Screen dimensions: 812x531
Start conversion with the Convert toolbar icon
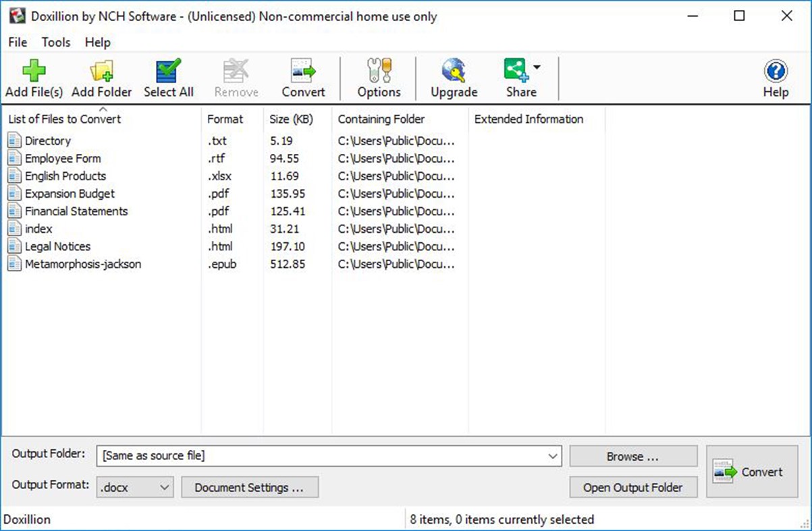tap(302, 76)
